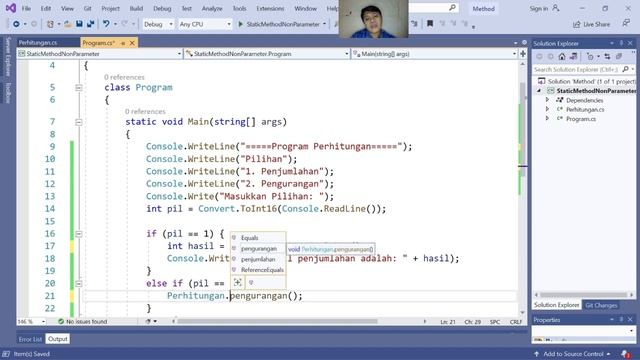Open the Extensions menu

(270, 8)
